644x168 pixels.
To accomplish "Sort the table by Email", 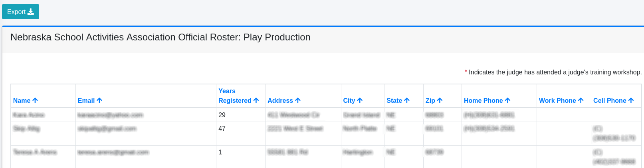I will tap(86, 101).
